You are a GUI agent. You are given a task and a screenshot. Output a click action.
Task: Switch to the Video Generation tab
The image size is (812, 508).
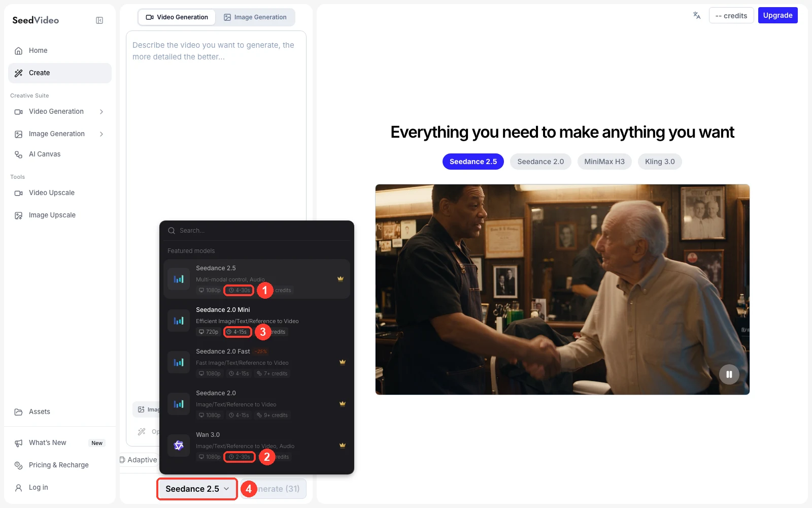pyautogui.click(x=177, y=17)
